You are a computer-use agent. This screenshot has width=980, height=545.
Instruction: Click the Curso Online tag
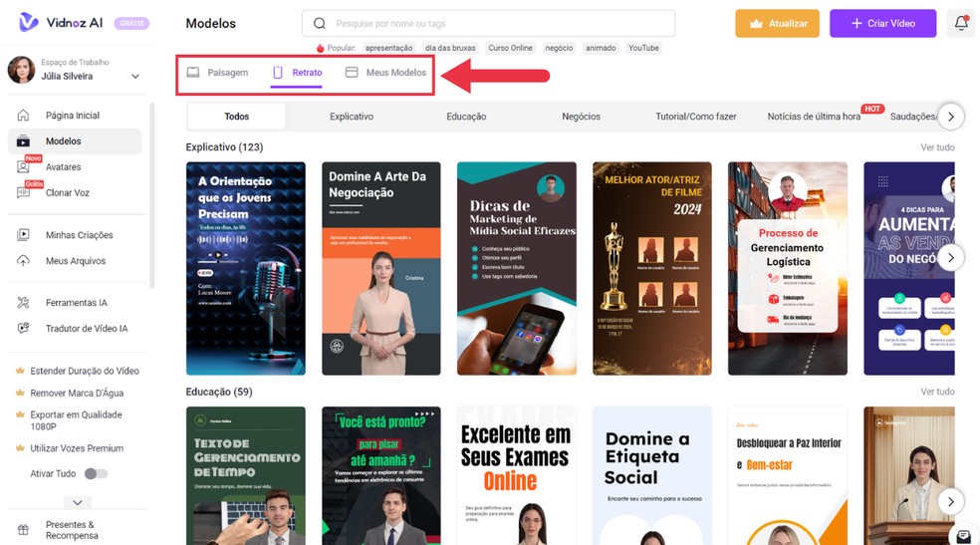510,48
